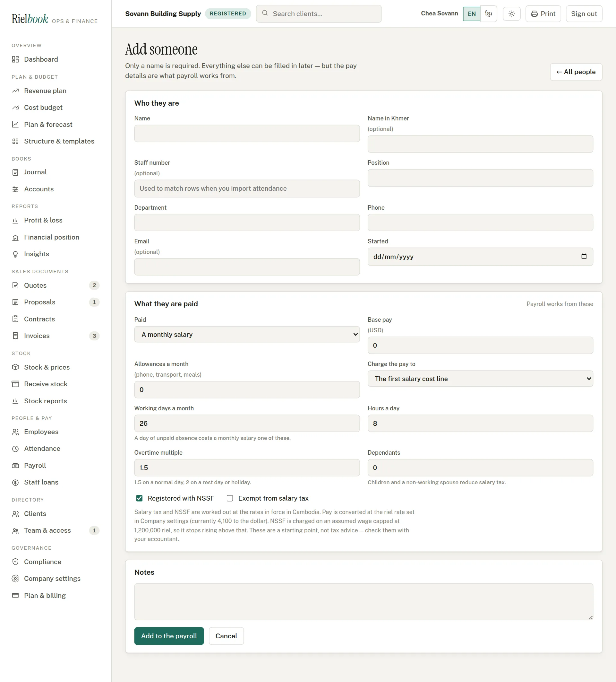This screenshot has width=616, height=682.
Task: Open the Charge the pay to dropdown
Action: tap(480, 379)
